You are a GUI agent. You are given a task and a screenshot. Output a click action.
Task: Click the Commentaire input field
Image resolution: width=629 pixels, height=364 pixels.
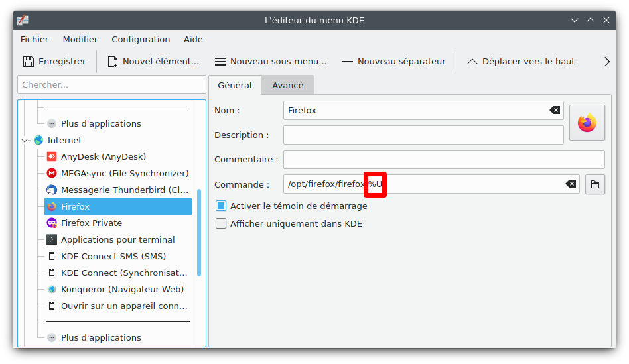click(444, 160)
